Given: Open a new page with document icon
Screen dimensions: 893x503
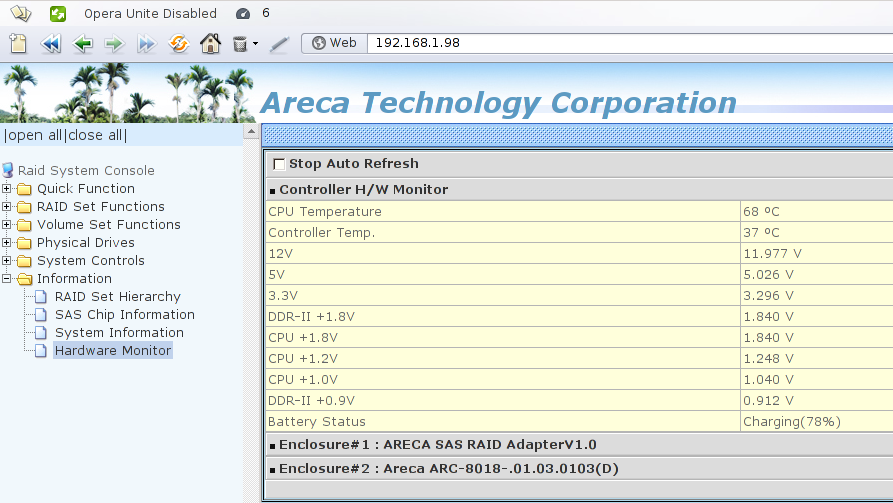Looking at the screenshot, I should click(18, 43).
